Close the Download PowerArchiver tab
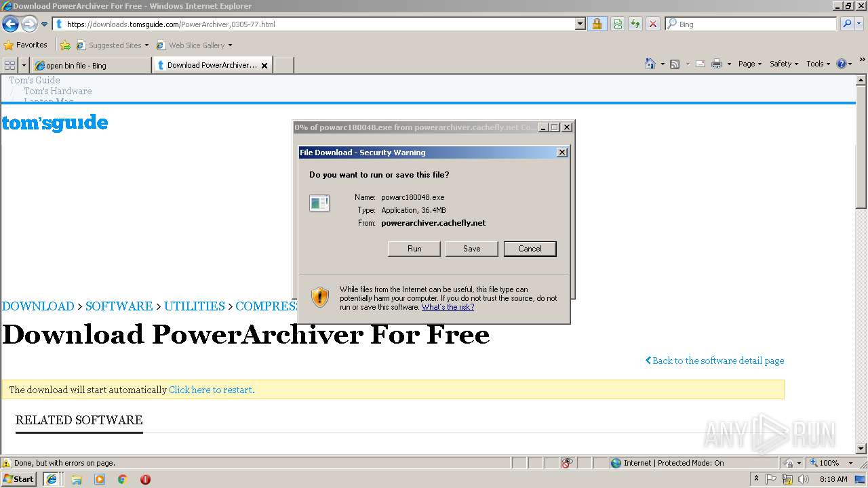Image resolution: width=868 pixels, height=488 pixels. tap(264, 66)
